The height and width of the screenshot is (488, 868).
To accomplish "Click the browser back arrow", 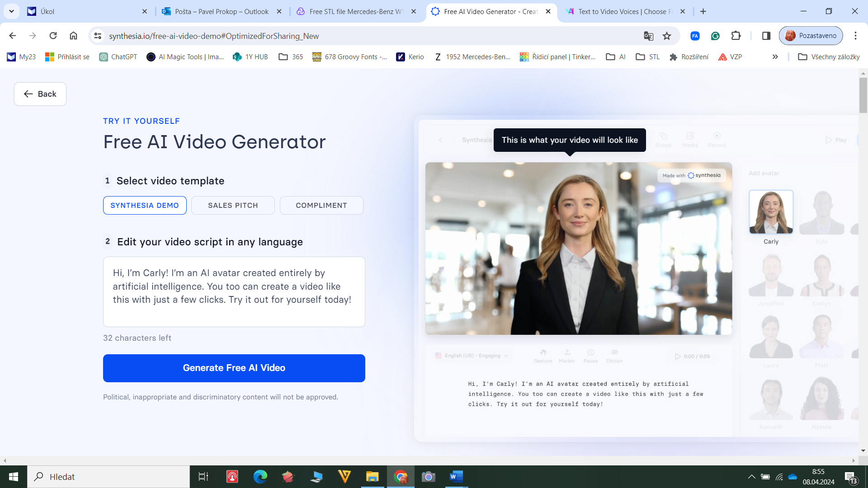I will 13,36.
